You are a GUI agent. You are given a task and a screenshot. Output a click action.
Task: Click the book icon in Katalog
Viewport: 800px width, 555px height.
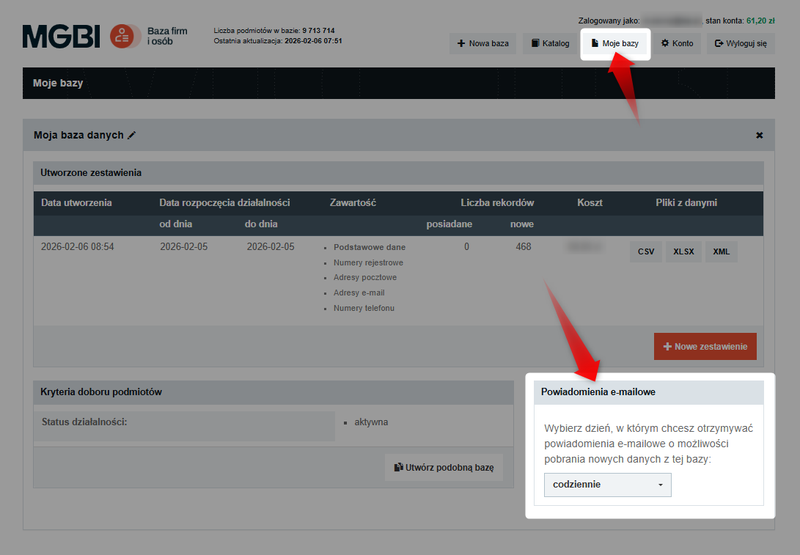(535, 44)
